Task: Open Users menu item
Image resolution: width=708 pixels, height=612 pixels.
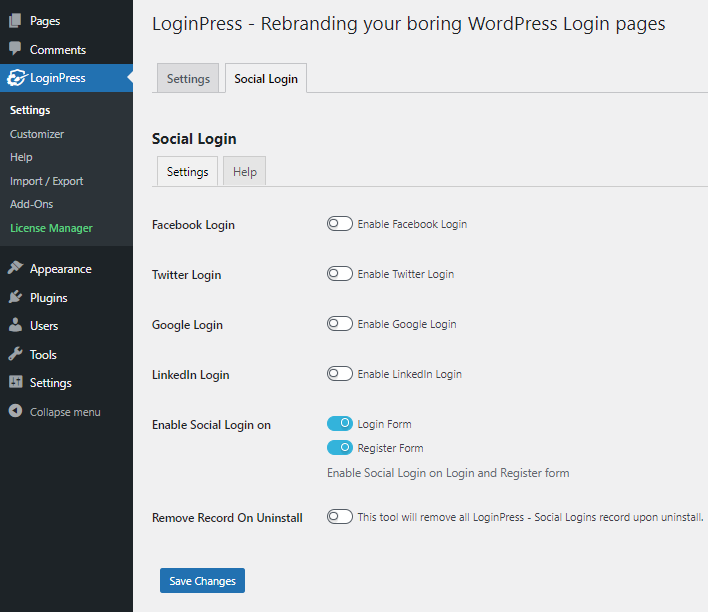Action: (x=66, y=326)
